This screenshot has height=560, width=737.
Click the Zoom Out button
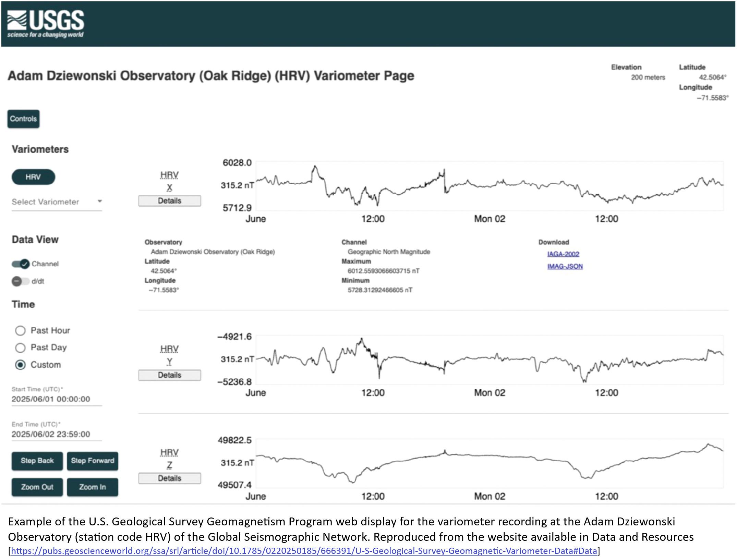[37, 487]
